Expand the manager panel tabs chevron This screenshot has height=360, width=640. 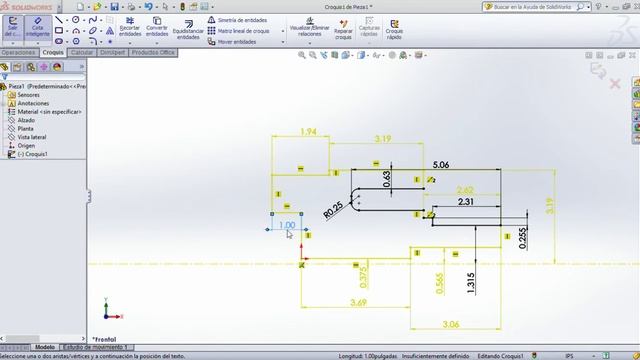click(82, 67)
